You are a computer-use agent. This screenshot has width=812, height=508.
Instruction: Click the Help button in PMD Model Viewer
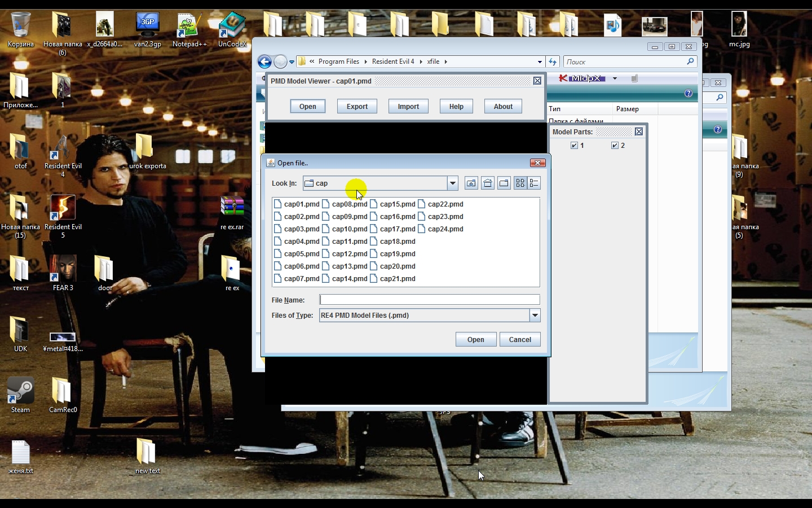pos(456,106)
